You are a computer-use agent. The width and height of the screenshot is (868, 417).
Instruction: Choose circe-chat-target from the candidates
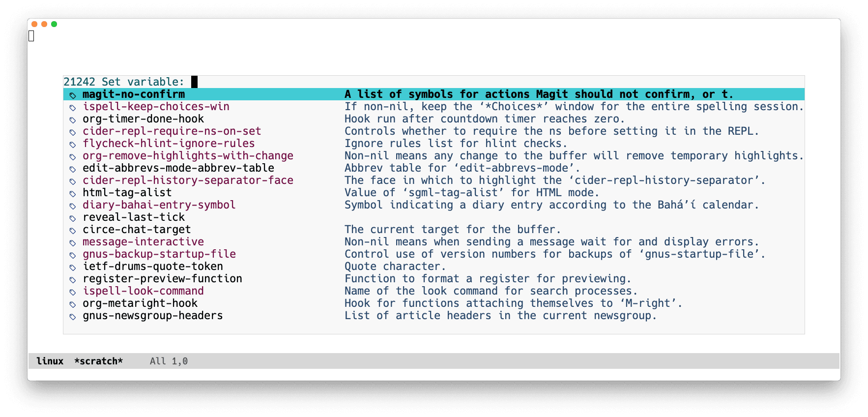point(137,230)
